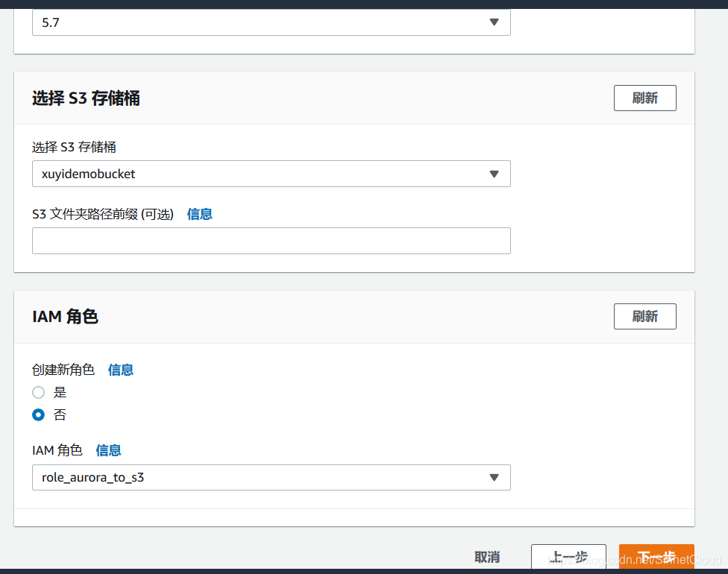728x574 pixels.
Task: Open 信息 link for S3 folder prefix
Action: coord(200,214)
